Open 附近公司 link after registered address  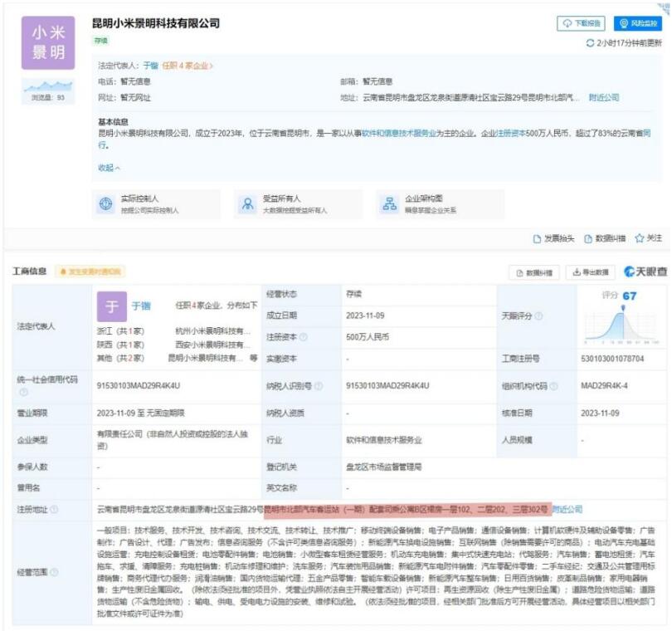567,509
